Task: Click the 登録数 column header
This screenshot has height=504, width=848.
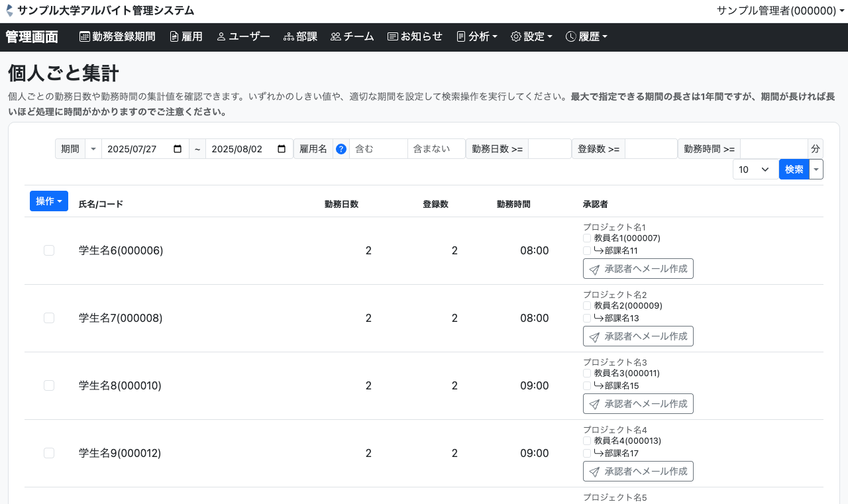Action: [435, 204]
